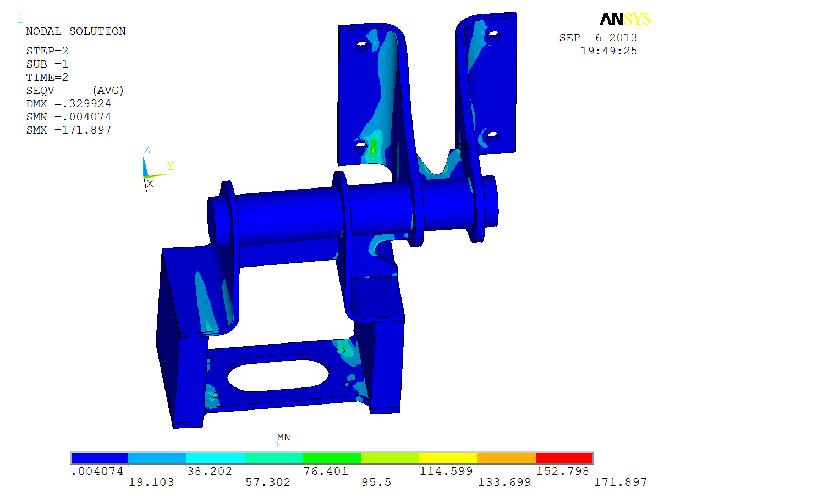
Task: Click the upper-left bolt hole on left bracket
Action: coord(362,46)
